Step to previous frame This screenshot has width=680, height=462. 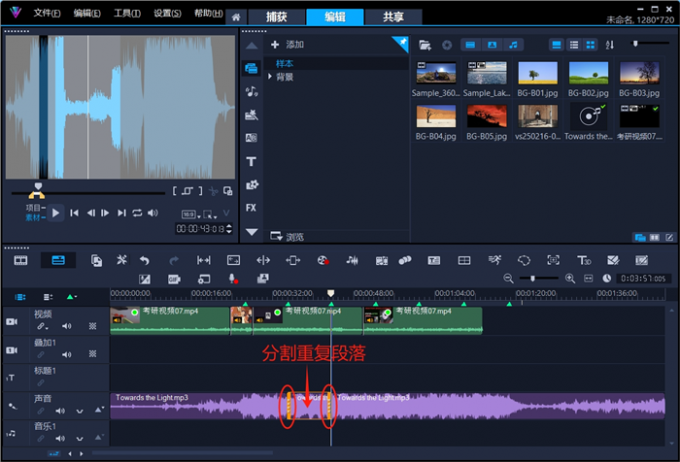(x=91, y=213)
